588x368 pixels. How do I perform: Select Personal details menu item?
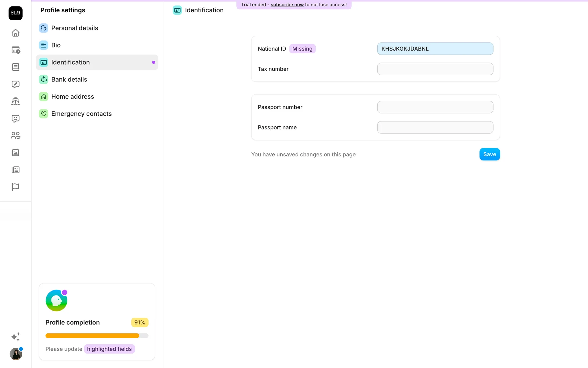click(x=74, y=28)
